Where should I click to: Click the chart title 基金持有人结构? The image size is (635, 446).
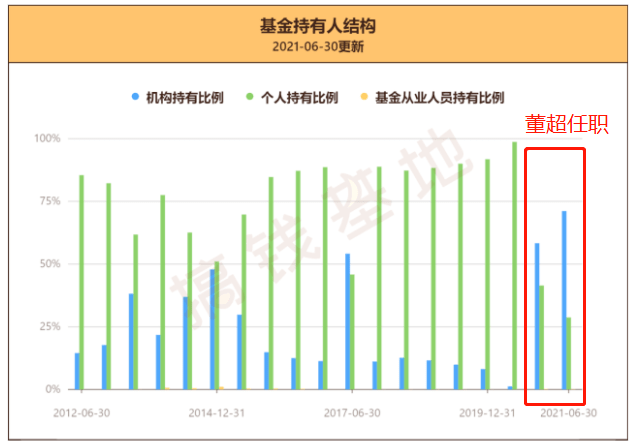click(318, 26)
